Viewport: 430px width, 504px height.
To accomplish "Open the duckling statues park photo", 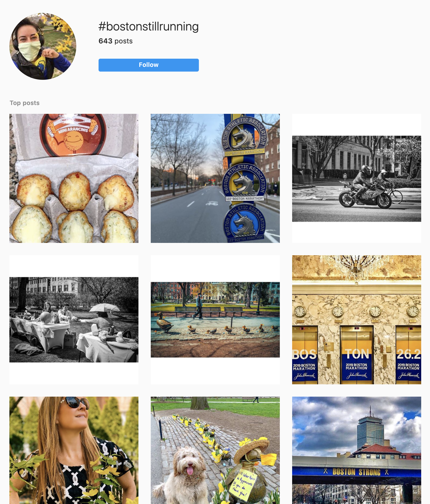I will pyautogui.click(x=215, y=320).
